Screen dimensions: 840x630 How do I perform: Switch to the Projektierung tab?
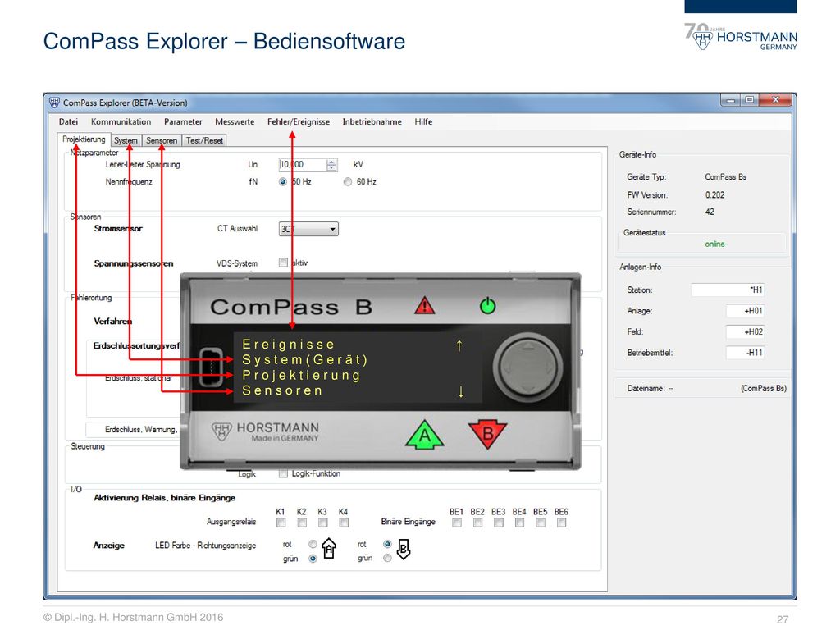[x=84, y=139]
